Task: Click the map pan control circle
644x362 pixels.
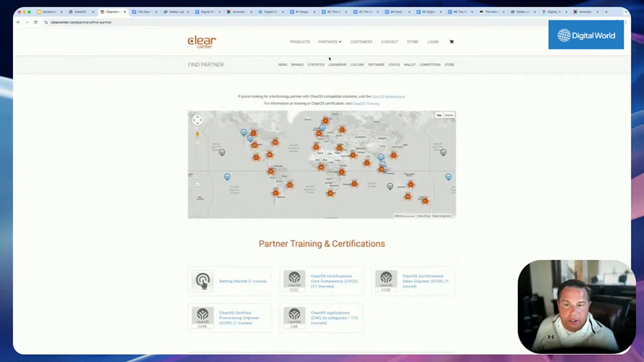Action: (x=197, y=120)
